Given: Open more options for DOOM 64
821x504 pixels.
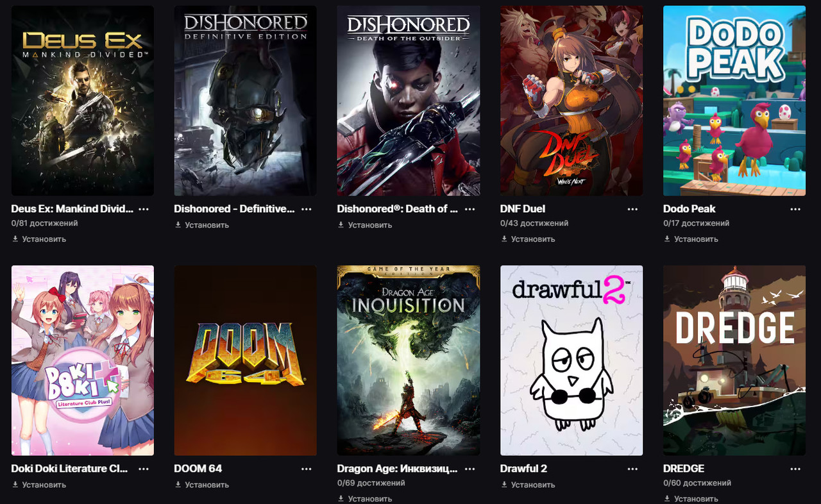Looking at the screenshot, I should [307, 469].
